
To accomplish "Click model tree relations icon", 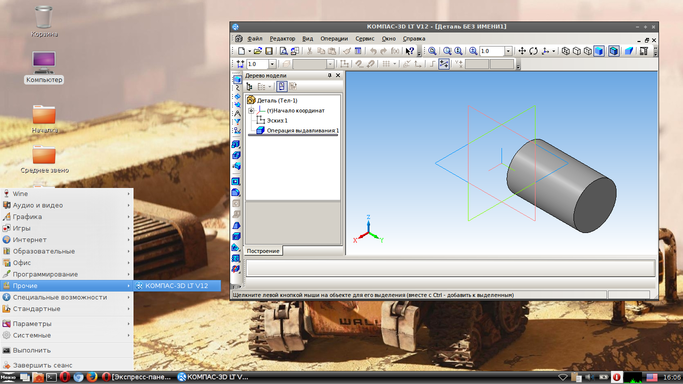I will [x=293, y=87].
